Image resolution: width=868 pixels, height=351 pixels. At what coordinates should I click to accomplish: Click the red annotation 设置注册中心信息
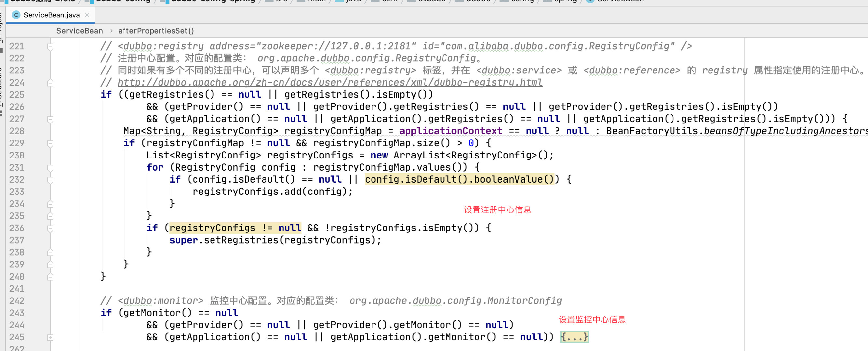(x=497, y=210)
